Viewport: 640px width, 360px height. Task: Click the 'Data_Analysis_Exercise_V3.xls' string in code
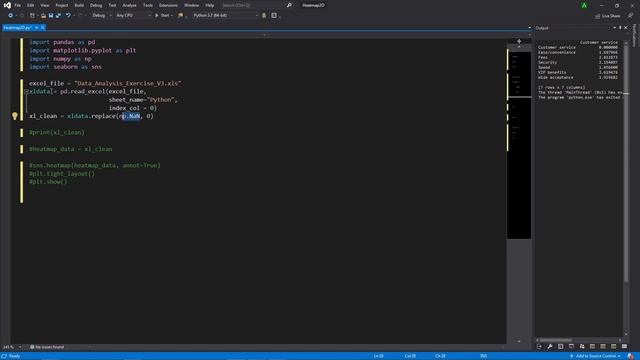click(x=128, y=83)
